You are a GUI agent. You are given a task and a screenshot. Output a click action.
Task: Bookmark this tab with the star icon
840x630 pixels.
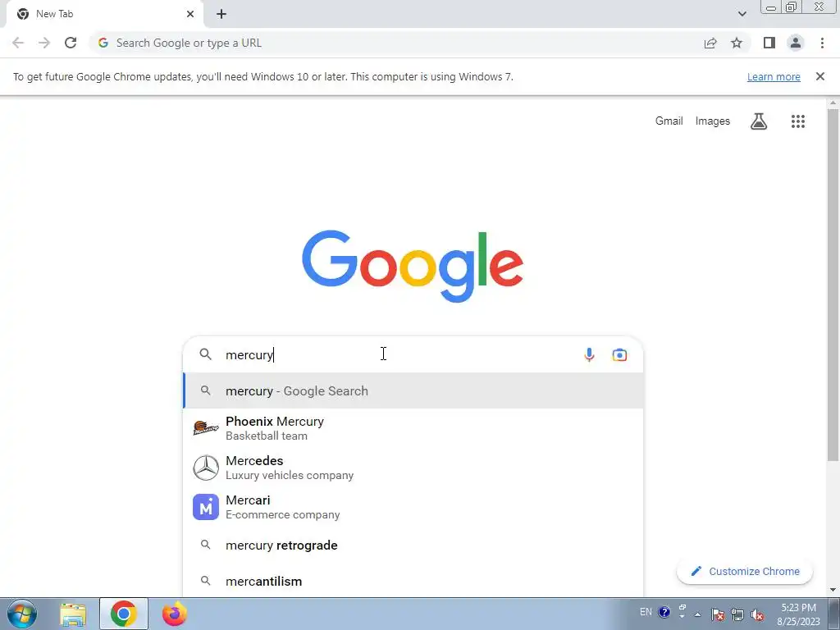[x=737, y=43]
